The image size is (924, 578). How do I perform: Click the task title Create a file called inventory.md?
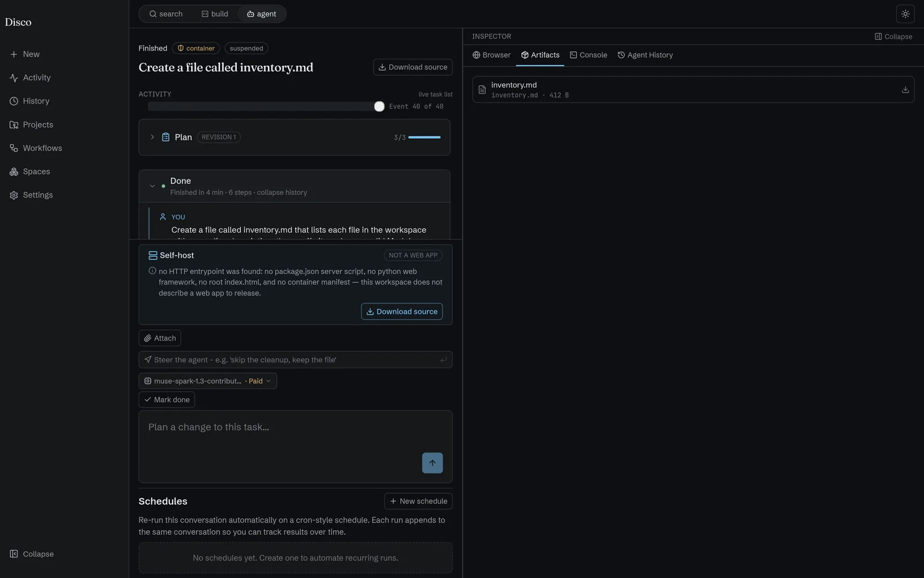point(226,68)
